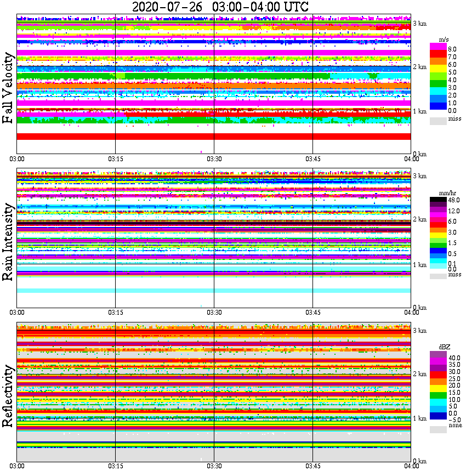
Task: Click the 40.0 value in dBZ legend
Action: point(454,358)
